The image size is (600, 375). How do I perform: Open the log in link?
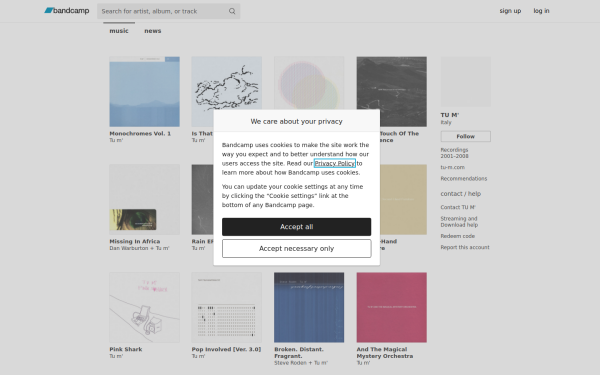point(541,11)
